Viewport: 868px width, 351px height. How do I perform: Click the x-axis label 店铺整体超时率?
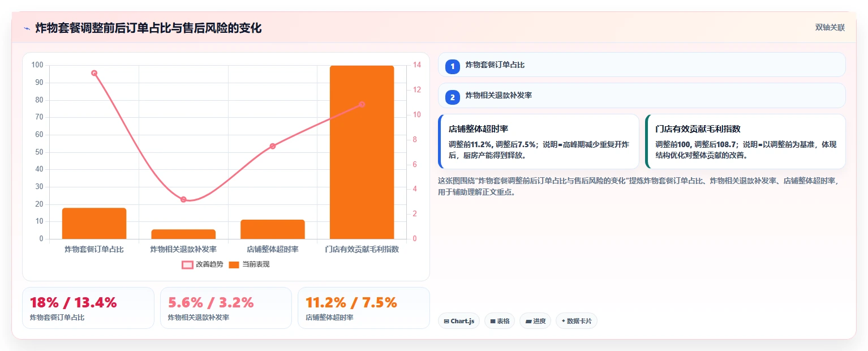click(x=273, y=249)
